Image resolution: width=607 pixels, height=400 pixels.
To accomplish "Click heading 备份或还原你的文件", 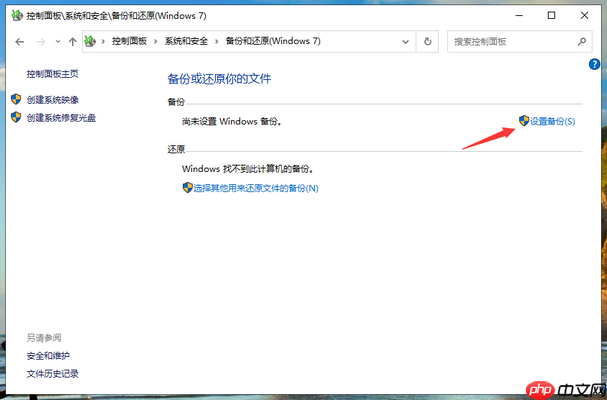I will 219,79.
